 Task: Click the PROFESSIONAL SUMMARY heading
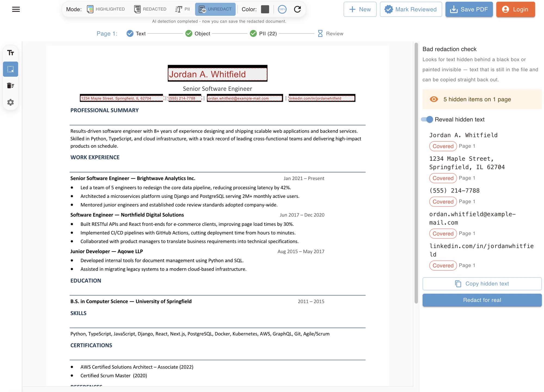coord(104,110)
